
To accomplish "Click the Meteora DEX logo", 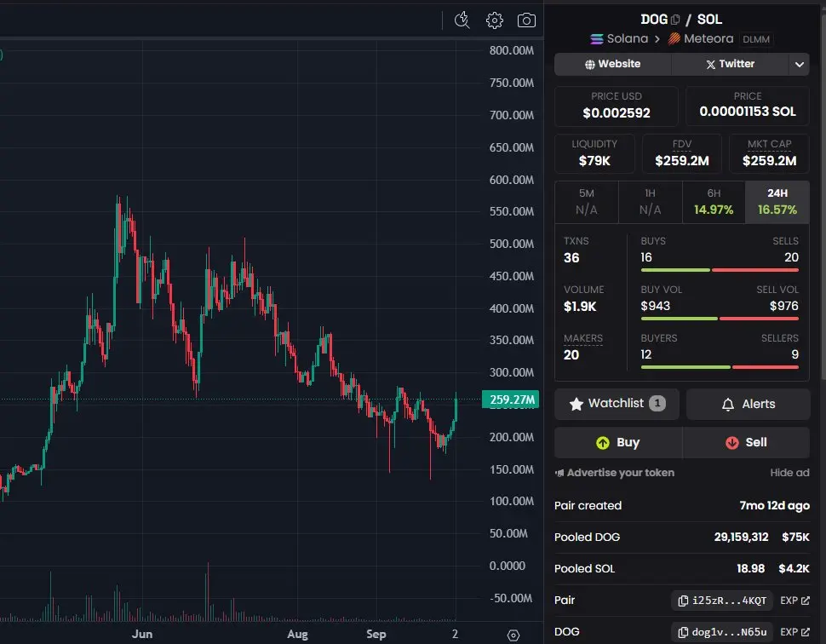I will (674, 39).
